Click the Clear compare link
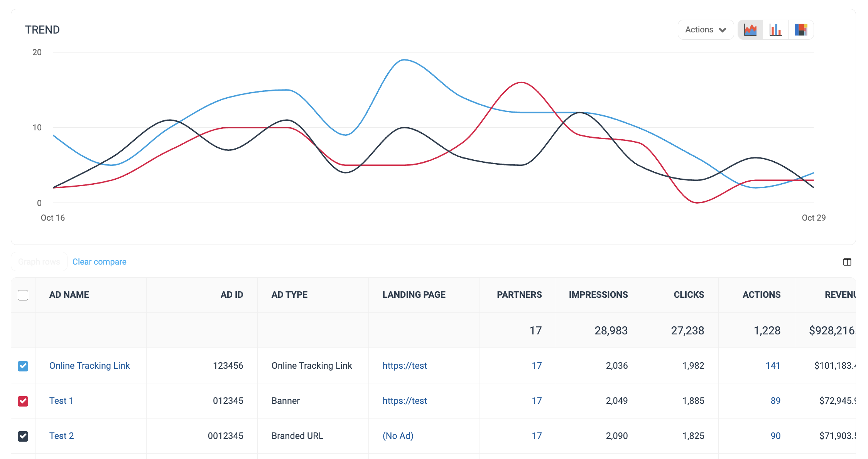 pyautogui.click(x=100, y=262)
